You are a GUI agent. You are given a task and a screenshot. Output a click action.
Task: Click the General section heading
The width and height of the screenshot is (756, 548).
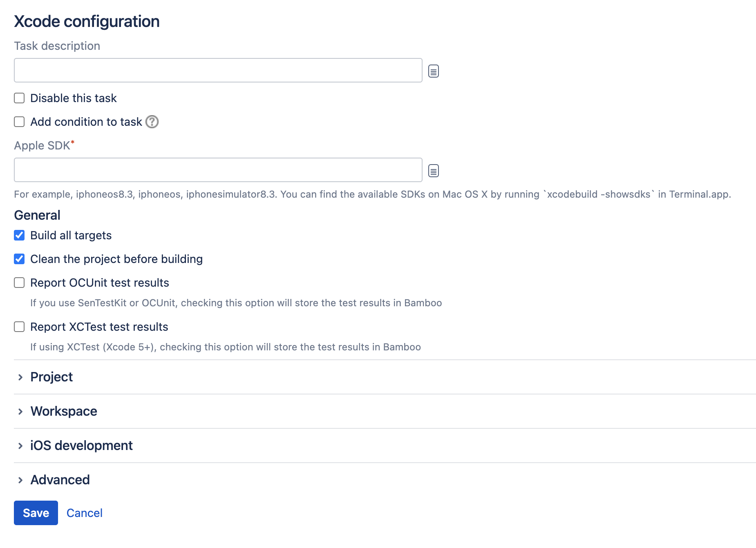tap(37, 215)
